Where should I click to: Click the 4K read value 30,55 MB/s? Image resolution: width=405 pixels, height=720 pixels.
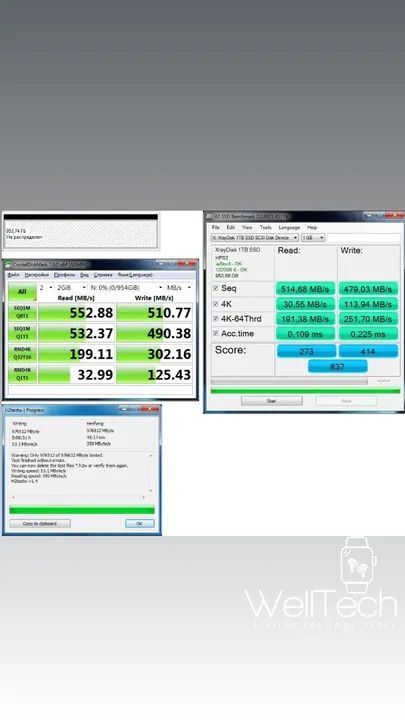pos(305,304)
